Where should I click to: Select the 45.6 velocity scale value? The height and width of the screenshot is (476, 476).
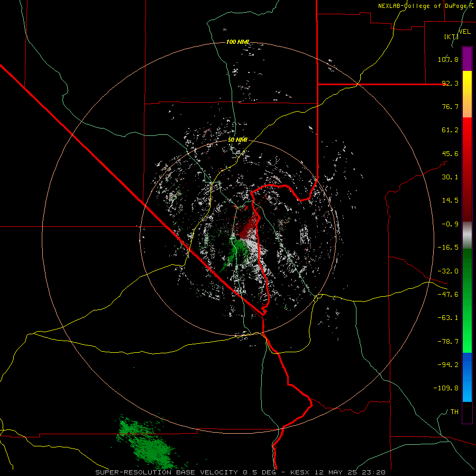click(450, 153)
